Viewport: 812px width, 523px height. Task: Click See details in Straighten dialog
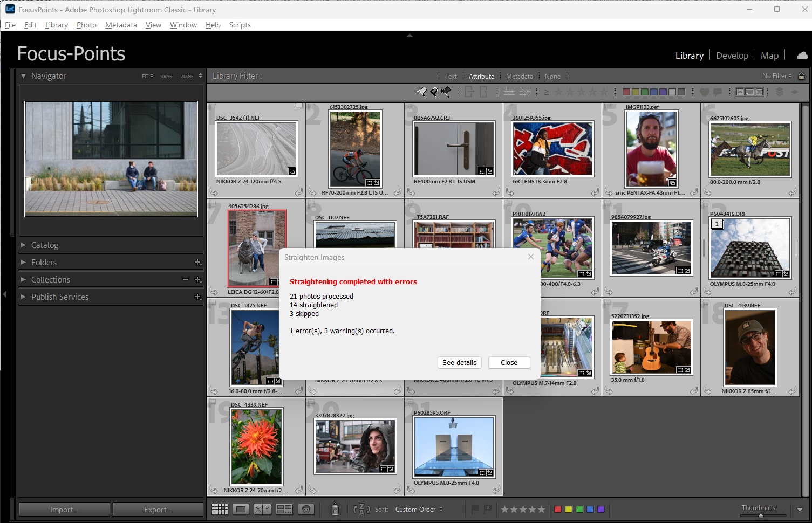tap(459, 363)
